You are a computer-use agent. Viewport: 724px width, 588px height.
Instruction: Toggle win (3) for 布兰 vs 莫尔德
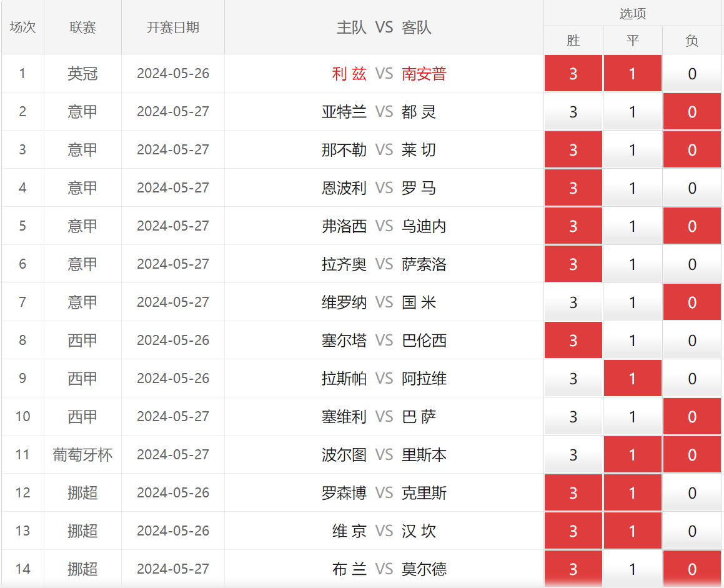click(573, 569)
